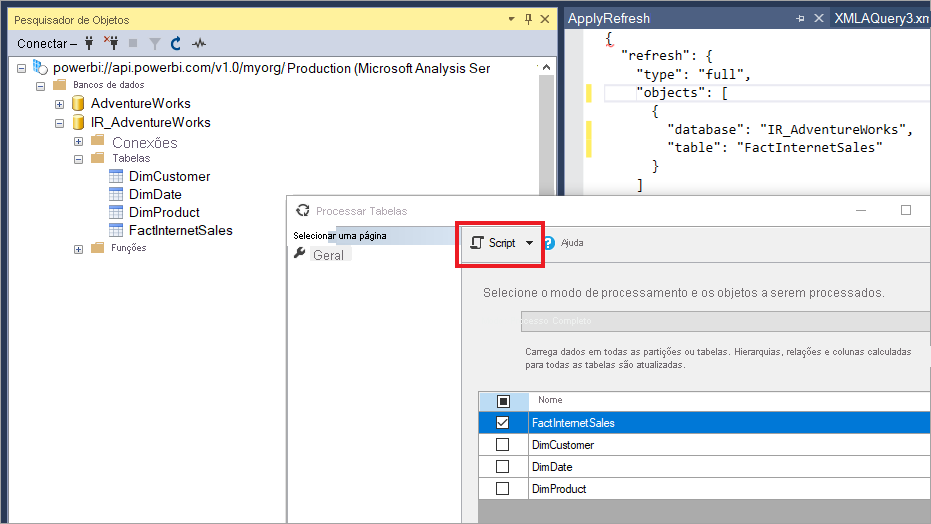Select the DimProduct row in the table list
This screenshot has width=931, height=524.
point(704,488)
